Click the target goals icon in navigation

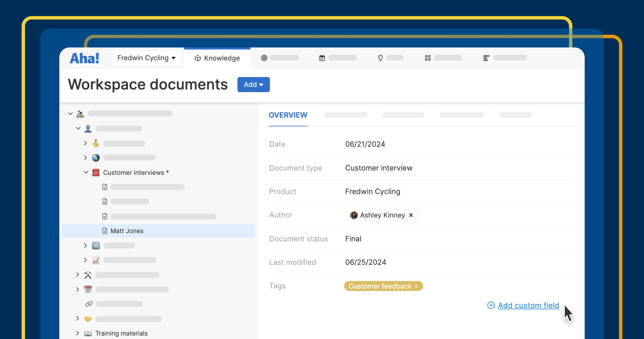click(x=264, y=58)
